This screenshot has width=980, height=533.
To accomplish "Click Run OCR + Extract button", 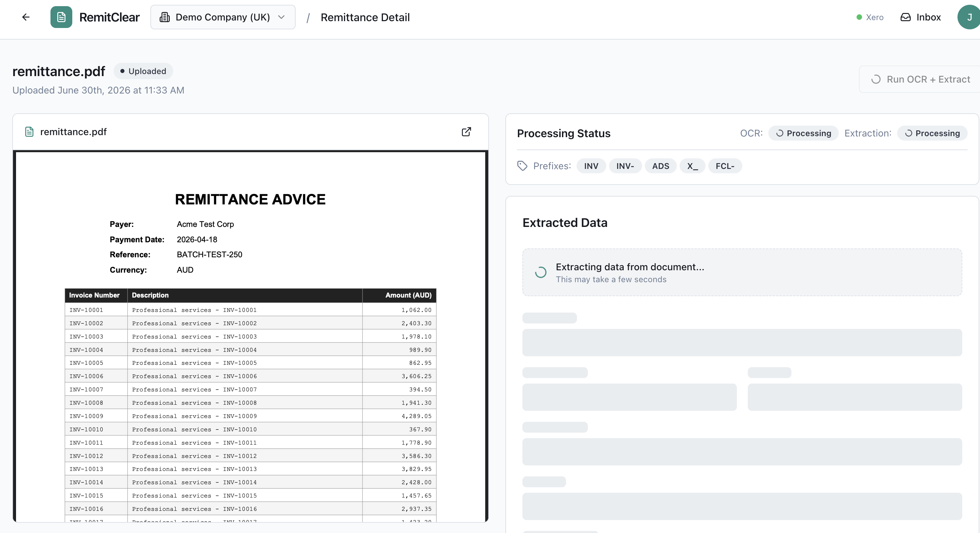I will coord(920,79).
